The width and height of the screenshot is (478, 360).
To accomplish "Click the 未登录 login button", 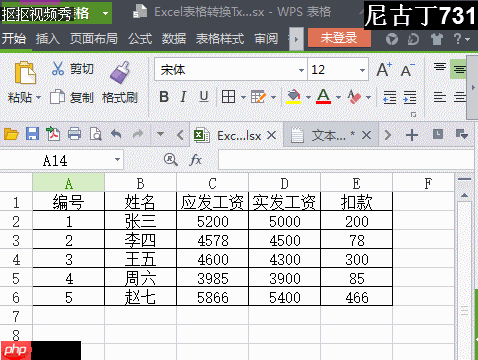I will tap(339, 38).
